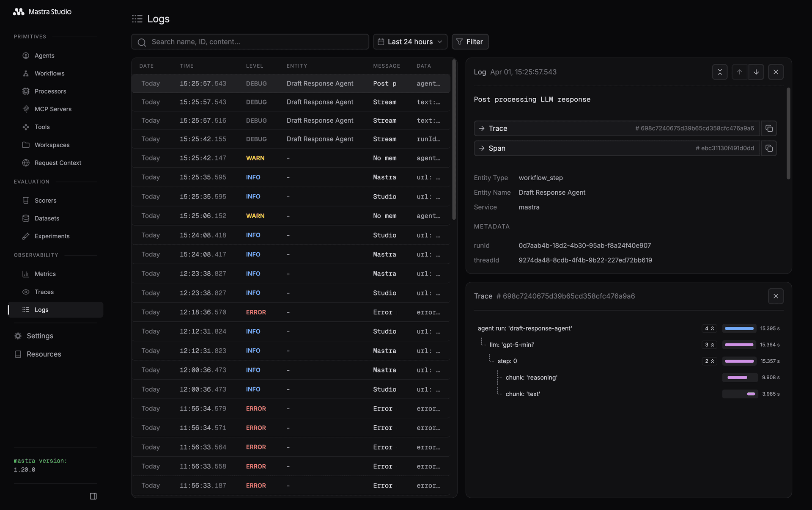Open the Filter button
812x510 pixels.
tap(470, 42)
